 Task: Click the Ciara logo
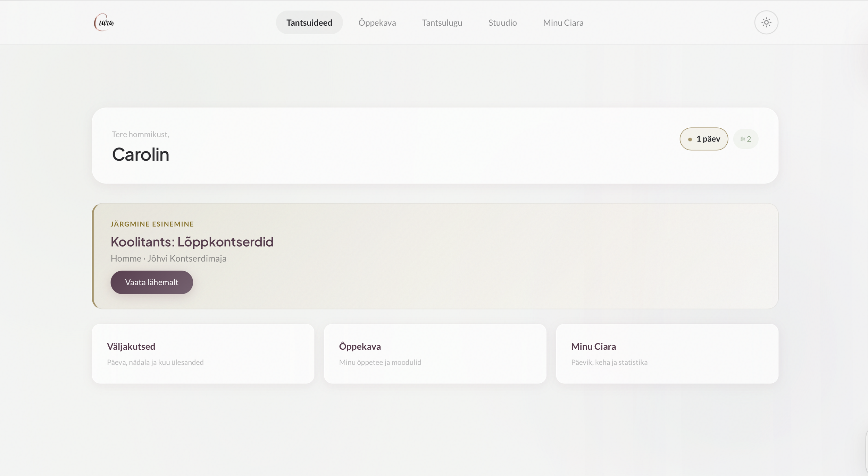pos(104,23)
